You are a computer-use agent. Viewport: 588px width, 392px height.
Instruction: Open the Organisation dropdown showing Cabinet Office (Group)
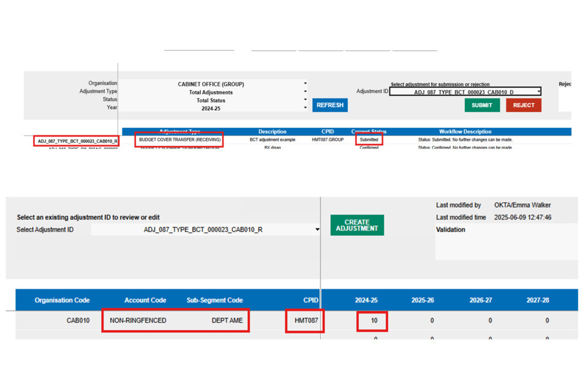(305, 84)
